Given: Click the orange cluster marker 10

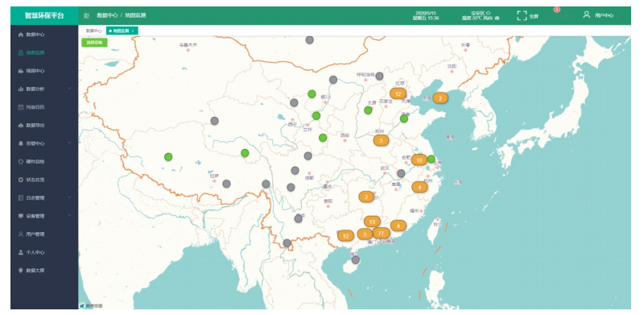Looking at the screenshot, I should (x=419, y=160).
